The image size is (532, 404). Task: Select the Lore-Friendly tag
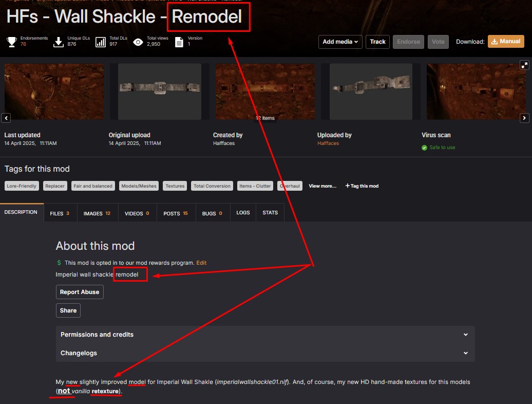(x=22, y=186)
